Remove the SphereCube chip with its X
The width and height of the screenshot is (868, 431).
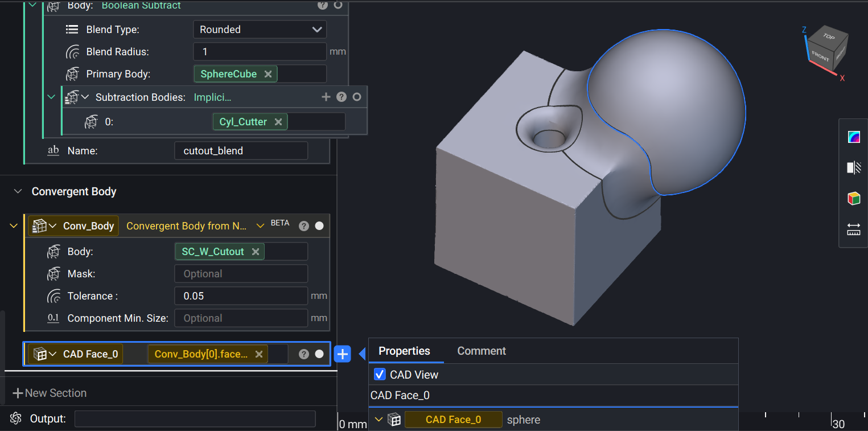268,74
